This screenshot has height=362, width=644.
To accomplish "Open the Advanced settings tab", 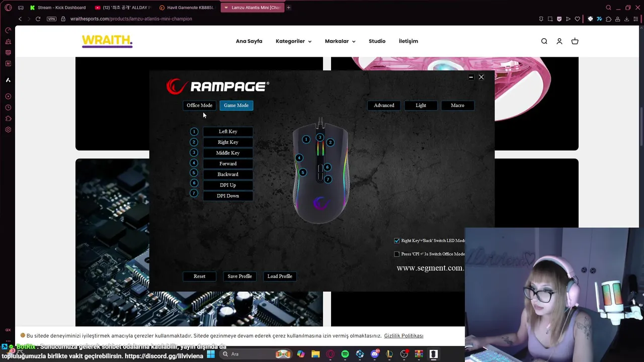I will tap(384, 105).
